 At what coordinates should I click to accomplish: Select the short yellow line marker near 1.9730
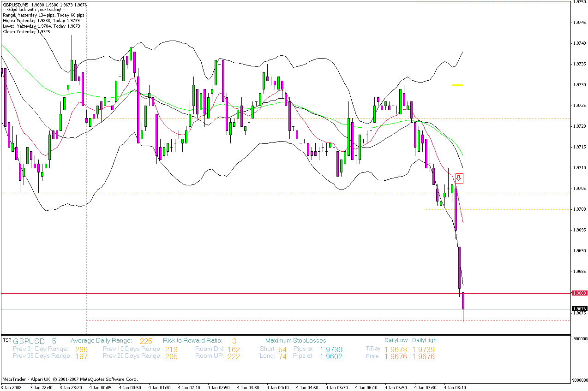(x=457, y=85)
